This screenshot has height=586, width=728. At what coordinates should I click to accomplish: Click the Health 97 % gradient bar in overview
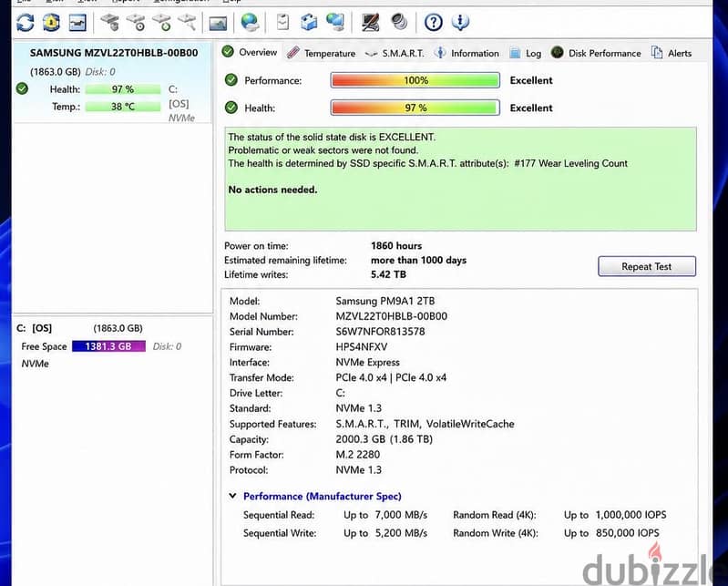(x=415, y=108)
